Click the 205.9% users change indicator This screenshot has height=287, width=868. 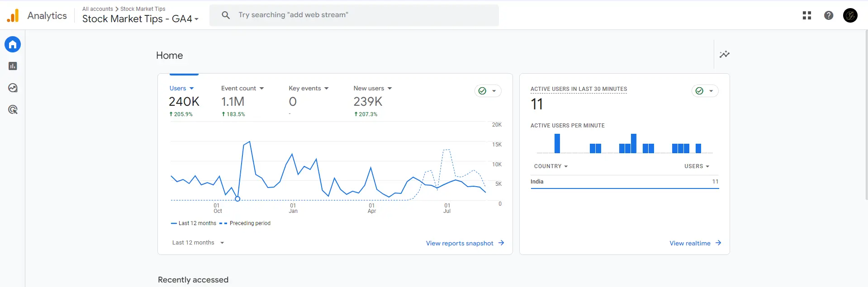click(x=181, y=114)
